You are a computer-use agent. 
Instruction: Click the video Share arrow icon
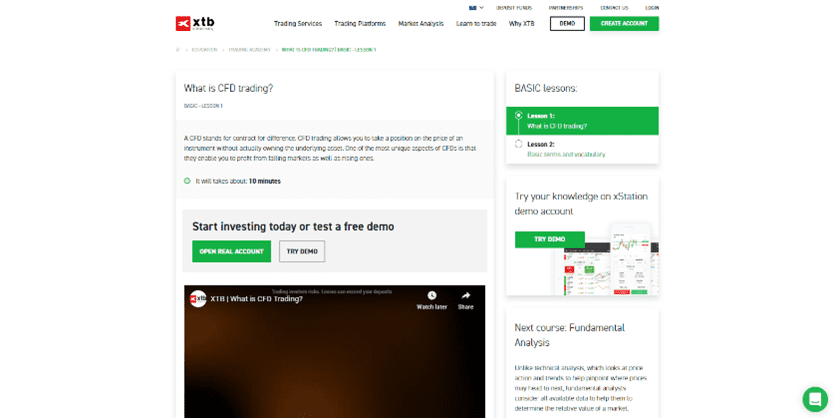pos(465,295)
